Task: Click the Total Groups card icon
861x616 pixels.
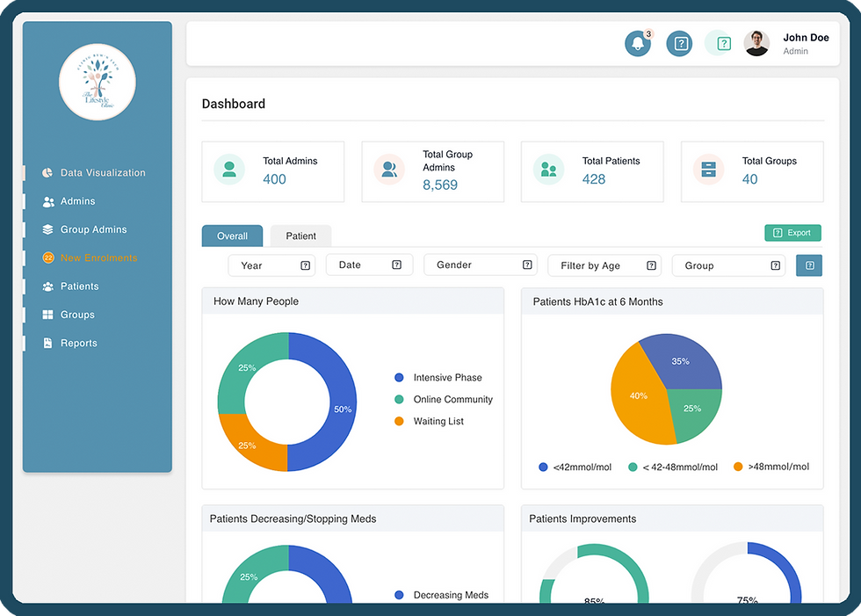Action: click(x=708, y=169)
